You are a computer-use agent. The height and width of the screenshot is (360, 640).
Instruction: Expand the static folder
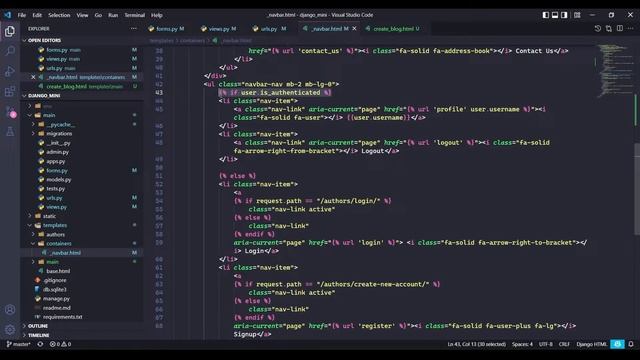tap(49, 216)
